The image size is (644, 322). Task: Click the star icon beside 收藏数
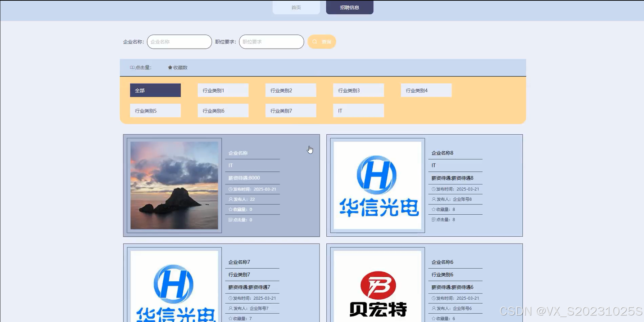pos(170,67)
